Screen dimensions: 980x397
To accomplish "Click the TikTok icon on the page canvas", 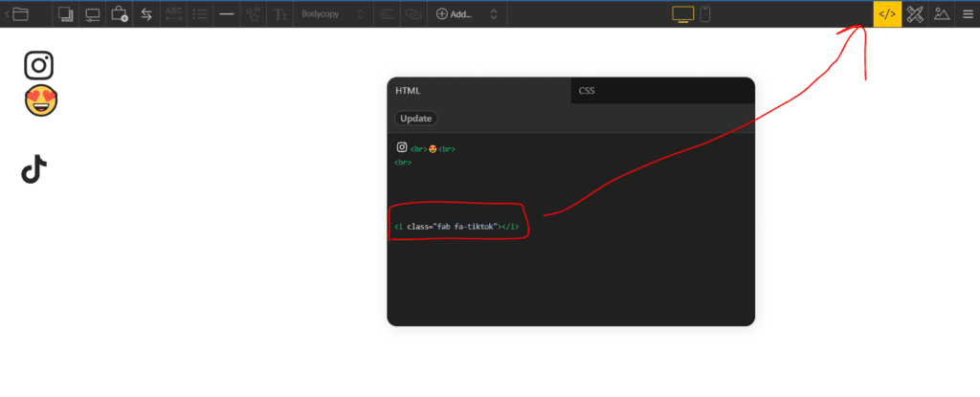I will 34,169.
